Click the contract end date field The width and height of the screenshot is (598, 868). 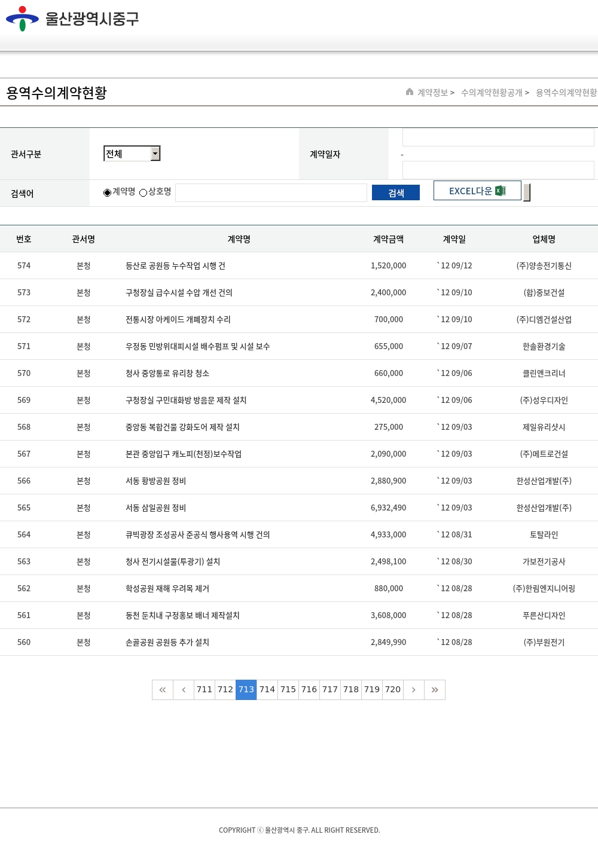(498, 170)
